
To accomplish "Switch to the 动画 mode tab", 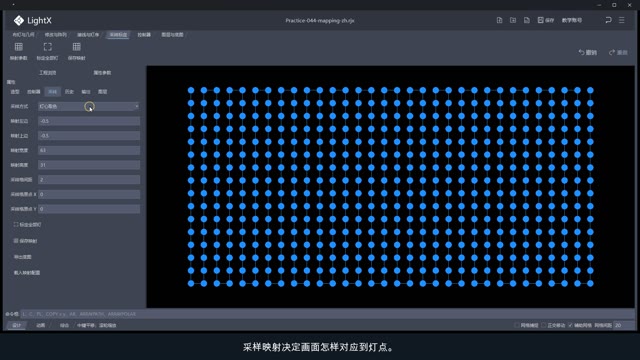I will click(x=40, y=325).
